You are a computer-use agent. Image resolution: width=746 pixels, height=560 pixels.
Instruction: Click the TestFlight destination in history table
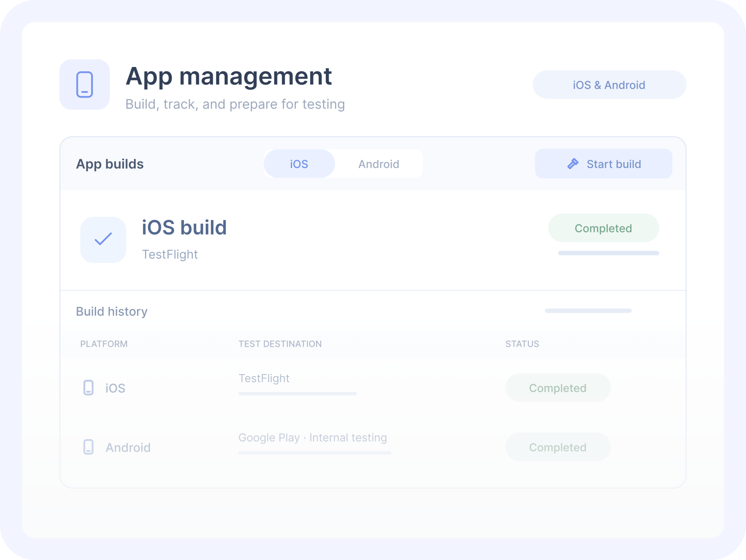264,378
